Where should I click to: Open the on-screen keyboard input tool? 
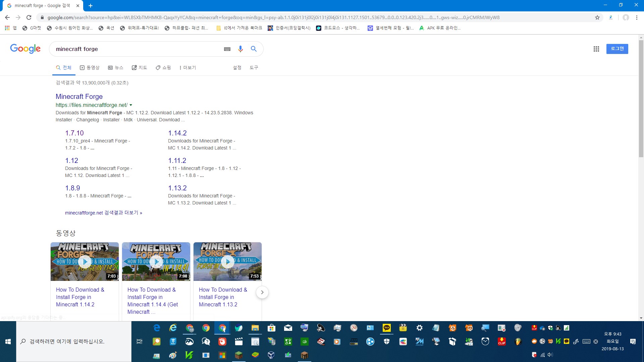point(227,49)
